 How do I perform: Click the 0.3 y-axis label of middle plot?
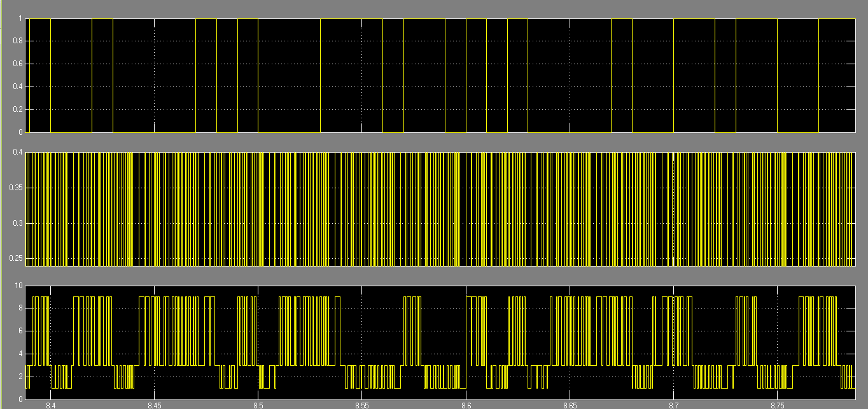[18, 224]
